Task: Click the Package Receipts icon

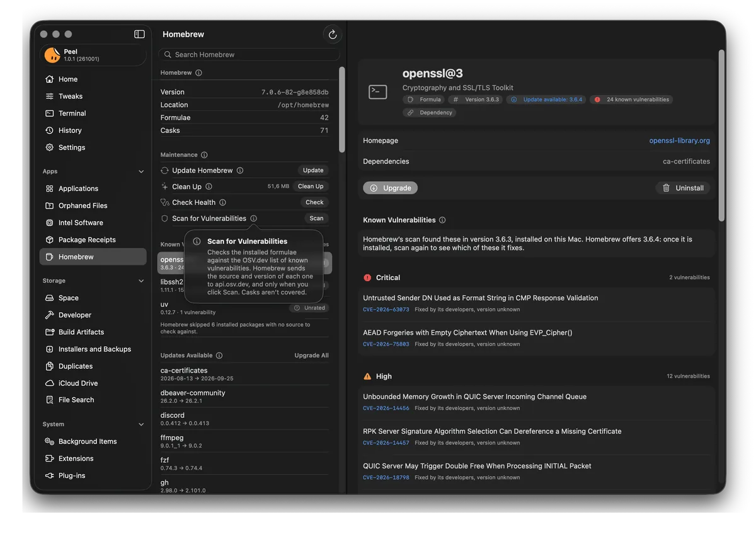Action: (50, 240)
